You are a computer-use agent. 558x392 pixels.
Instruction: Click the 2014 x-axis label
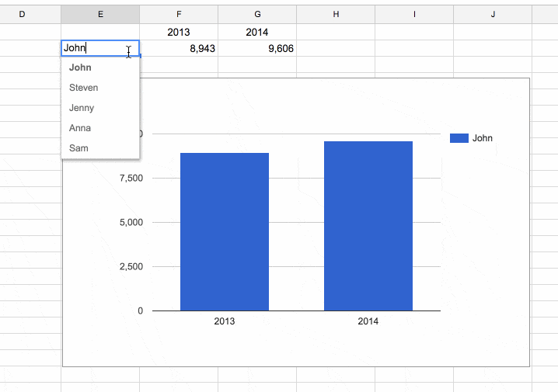(x=368, y=321)
